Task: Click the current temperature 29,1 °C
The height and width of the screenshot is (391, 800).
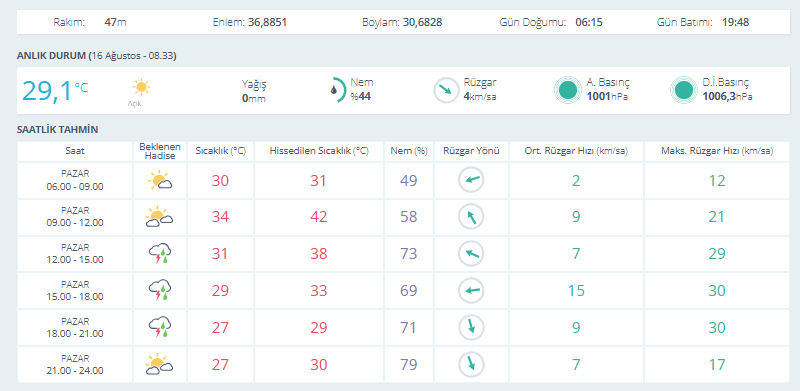Action: [55, 91]
